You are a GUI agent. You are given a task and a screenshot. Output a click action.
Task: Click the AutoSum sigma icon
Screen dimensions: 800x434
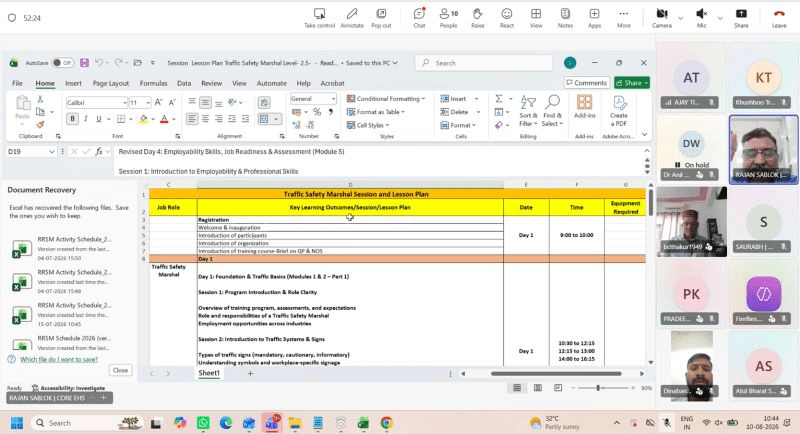499,98
